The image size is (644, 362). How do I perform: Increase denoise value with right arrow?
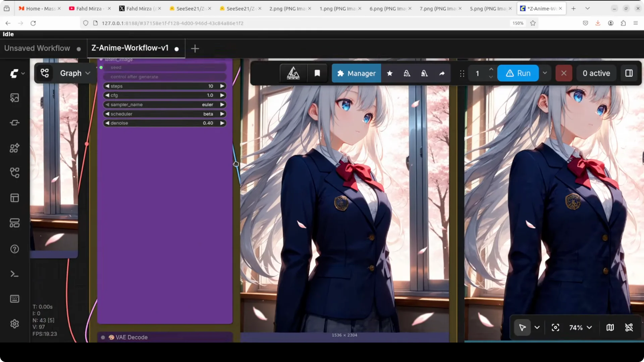(x=222, y=123)
